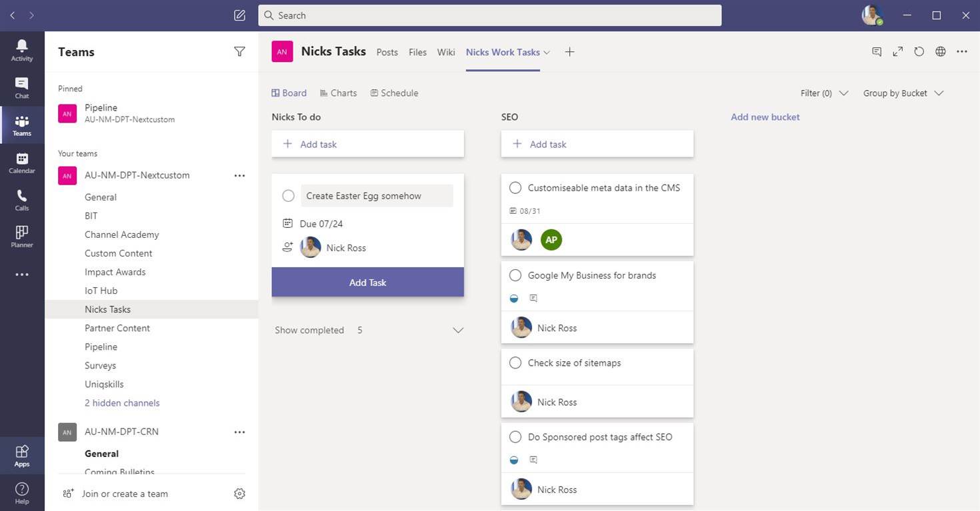This screenshot has height=511, width=980.
Task: Open the Filter (0) dropdown
Action: click(825, 93)
